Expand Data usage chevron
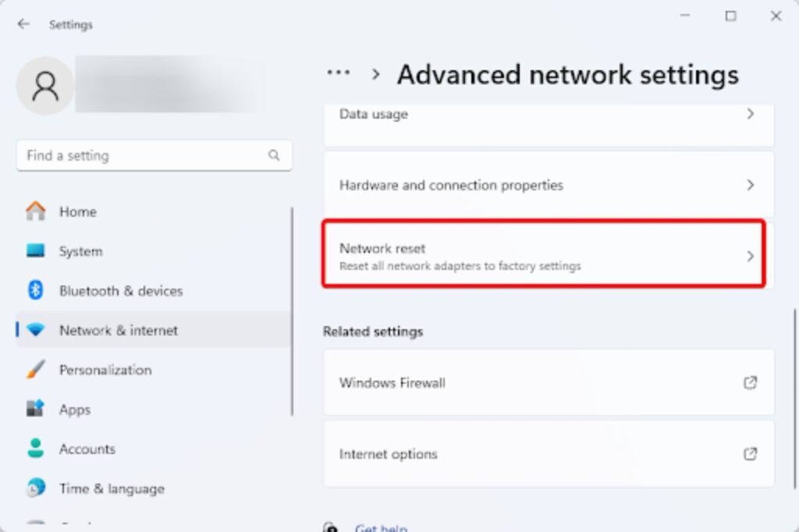Screen dimensions: 799x532 tap(750, 114)
